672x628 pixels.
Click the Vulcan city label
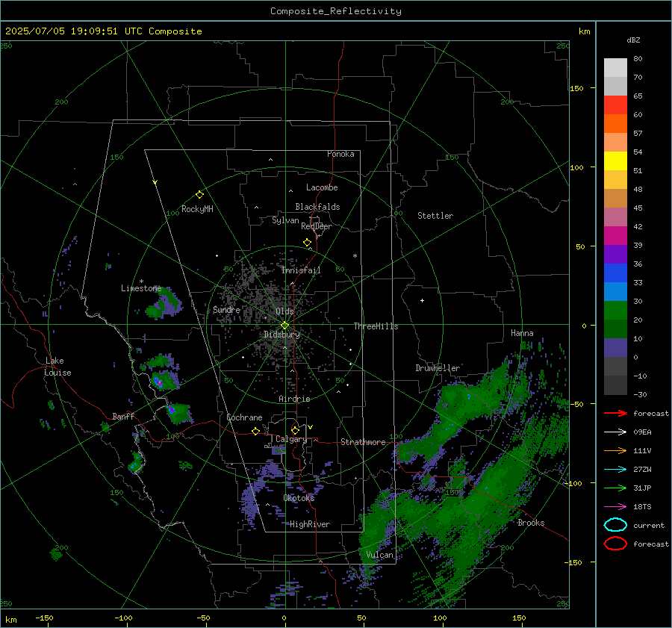click(380, 555)
